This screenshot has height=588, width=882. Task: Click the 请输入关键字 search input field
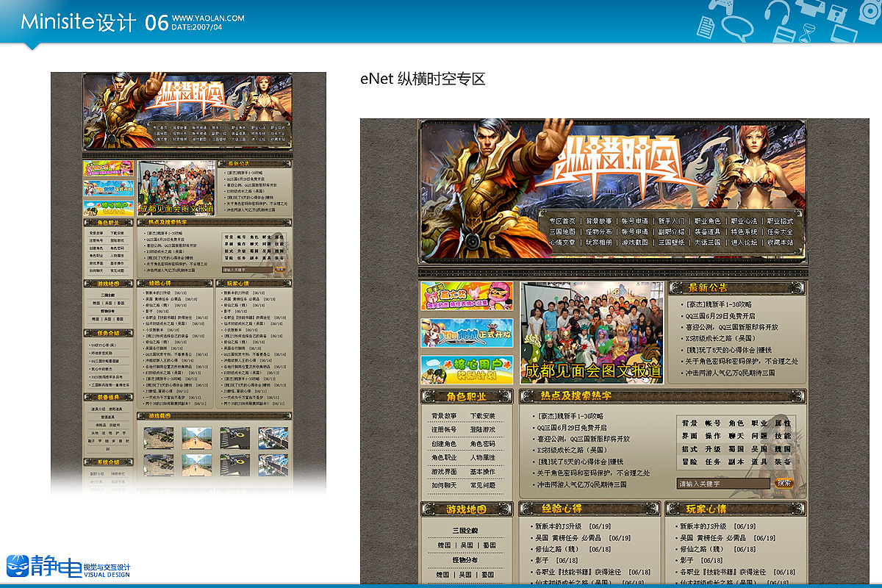(x=723, y=483)
